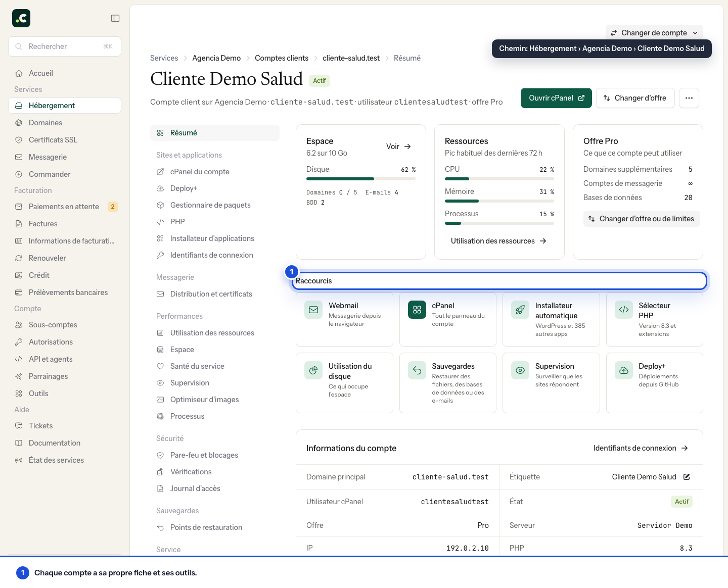Open Informations de facturation in sidebar
This screenshot has width=728, height=588.
tap(65, 241)
